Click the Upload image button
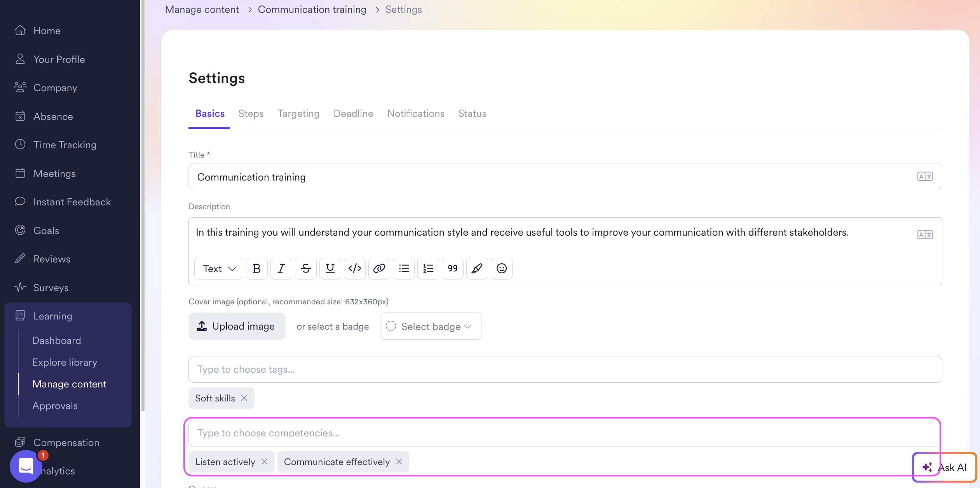The height and width of the screenshot is (488, 980). pyautogui.click(x=237, y=326)
